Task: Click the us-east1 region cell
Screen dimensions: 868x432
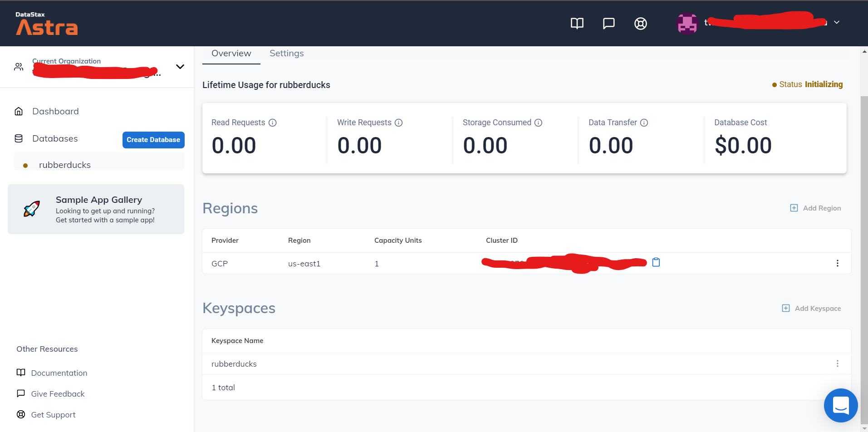Action: coord(304,264)
